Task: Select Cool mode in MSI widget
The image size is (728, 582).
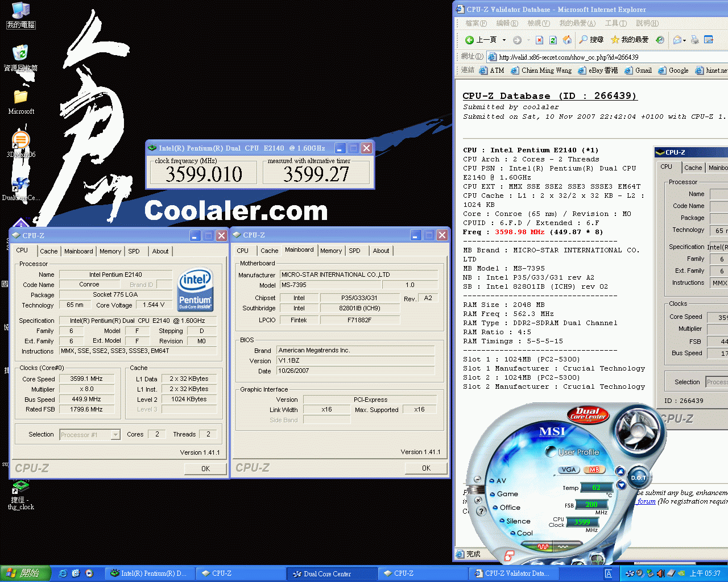Action: tap(521, 533)
